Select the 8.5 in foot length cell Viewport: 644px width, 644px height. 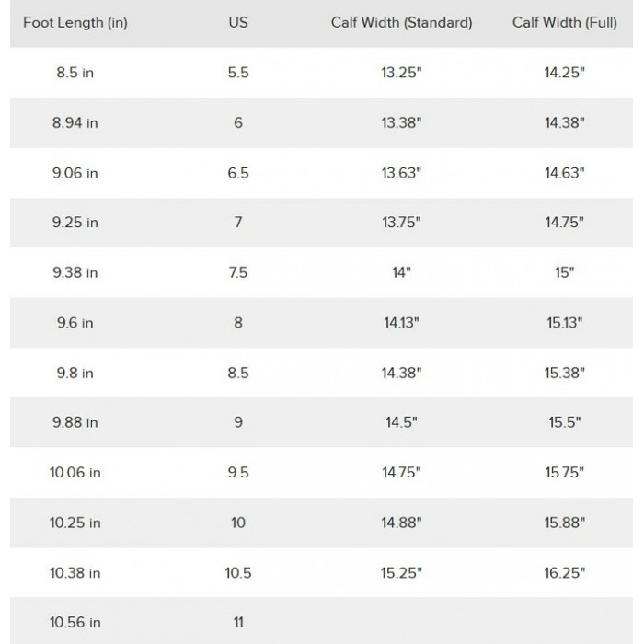pyautogui.click(x=75, y=73)
